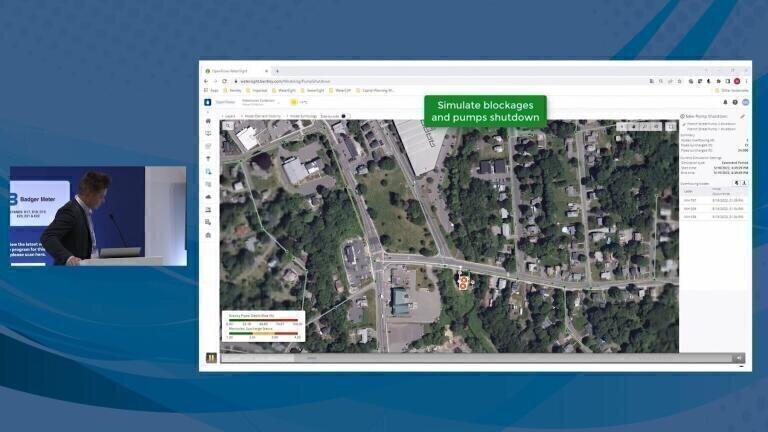Click the fullscreen map expand button
Screen dimensions: 768x432
point(671,126)
